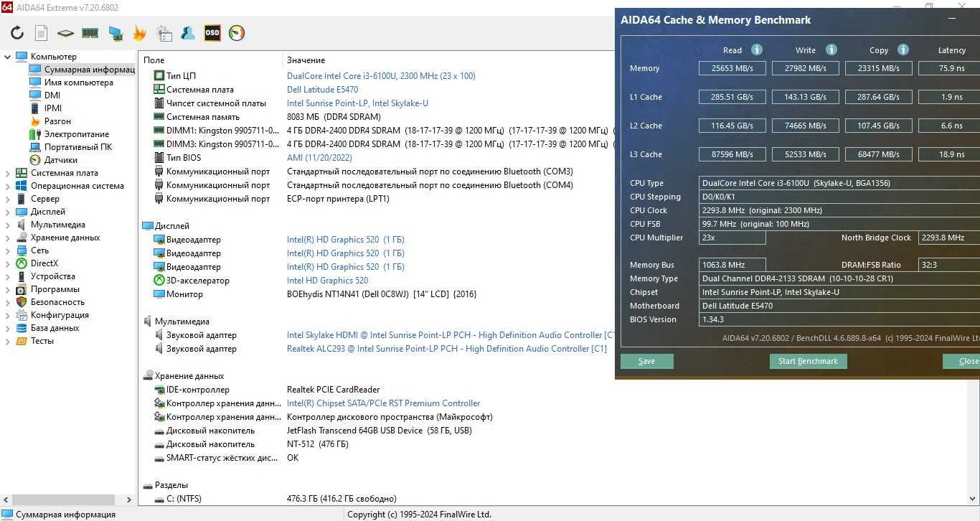Viewport: 980px width, 521px height.
Task: Open the Intel HD Graphics 520 3D-акселератор link
Action: [x=327, y=281]
